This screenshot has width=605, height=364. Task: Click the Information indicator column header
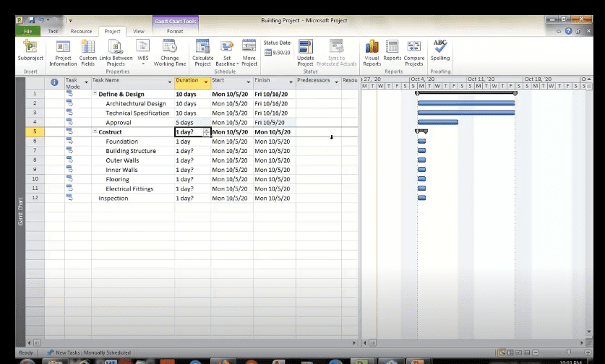click(54, 82)
